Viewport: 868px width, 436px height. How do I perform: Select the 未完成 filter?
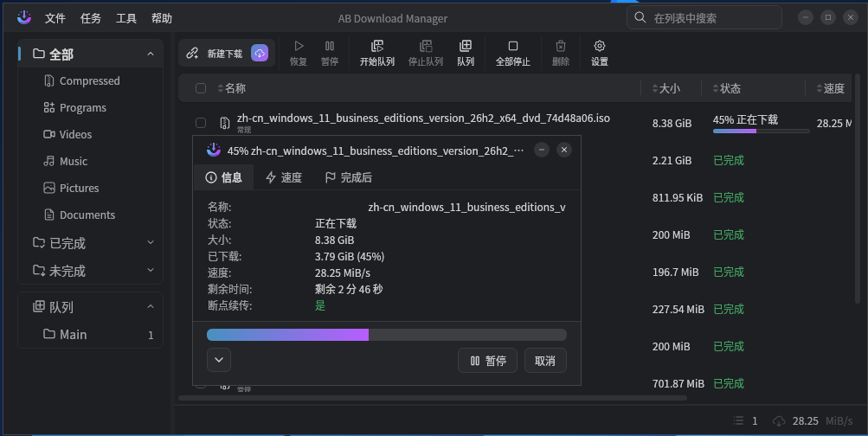tap(68, 271)
